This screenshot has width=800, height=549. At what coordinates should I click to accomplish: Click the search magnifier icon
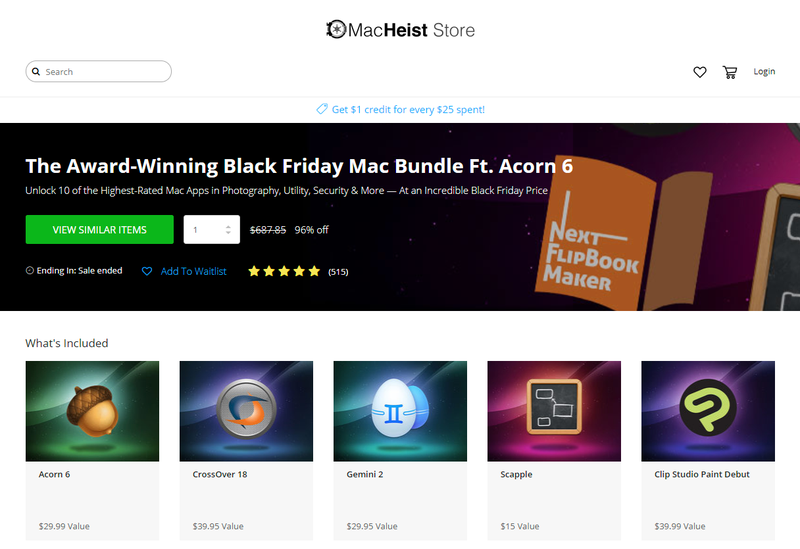point(36,71)
